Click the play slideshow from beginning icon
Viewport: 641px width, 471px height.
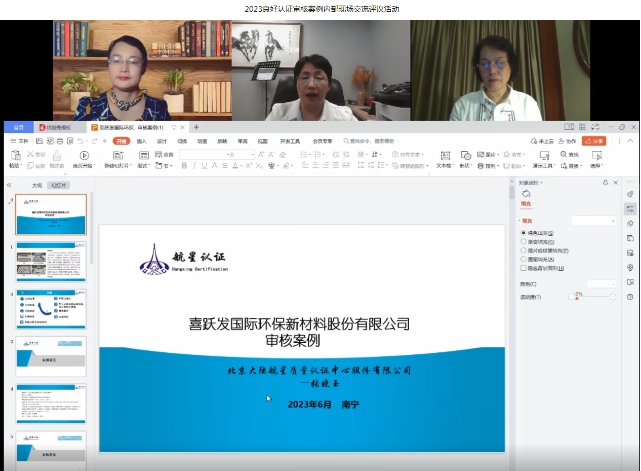(x=85, y=157)
